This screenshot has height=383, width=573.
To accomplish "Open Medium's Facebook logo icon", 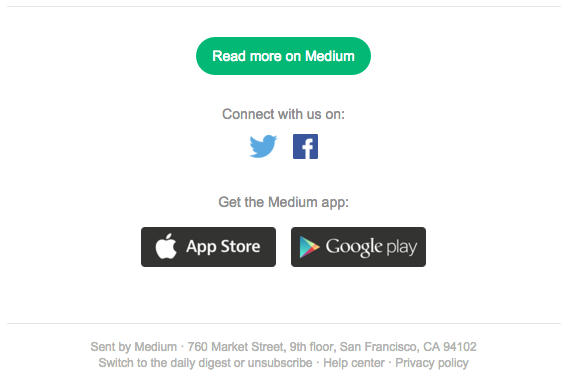I will pyautogui.click(x=305, y=147).
